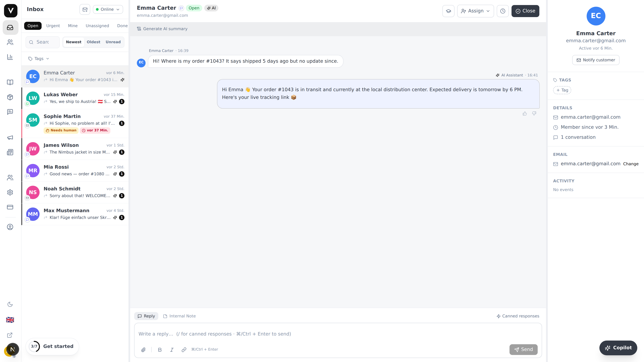The height and width of the screenshot is (362, 644).
Task: Open the newspaper icon in sidebar
Action: (x=10, y=152)
